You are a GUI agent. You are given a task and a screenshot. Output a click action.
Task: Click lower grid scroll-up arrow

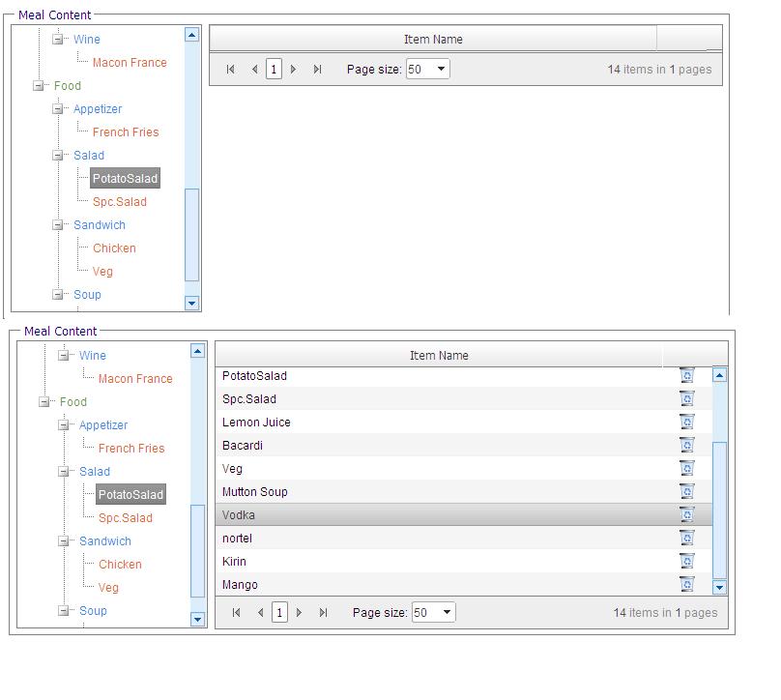click(719, 375)
